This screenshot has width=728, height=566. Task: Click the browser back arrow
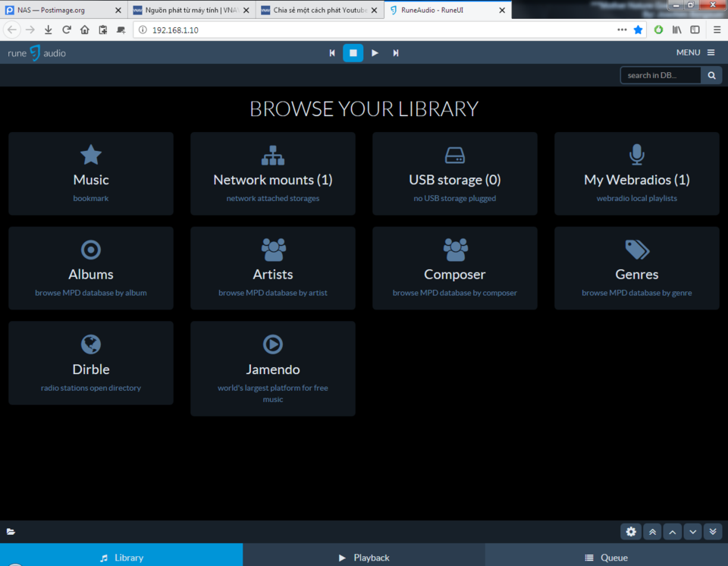coord(12,30)
